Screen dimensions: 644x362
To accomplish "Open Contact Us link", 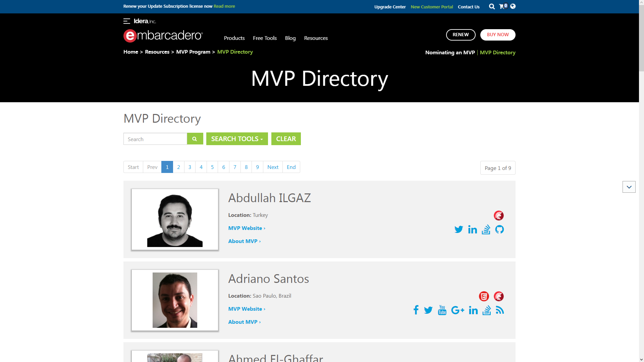I will click(469, 7).
